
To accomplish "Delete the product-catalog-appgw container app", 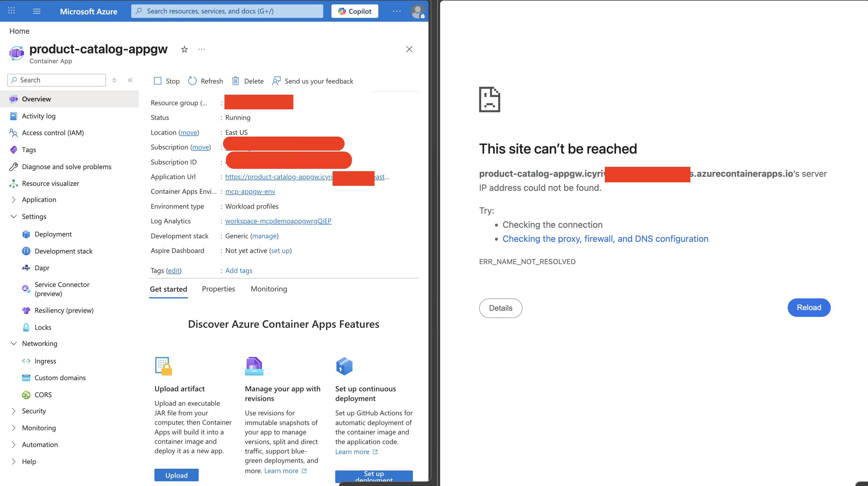I will 248,81.
